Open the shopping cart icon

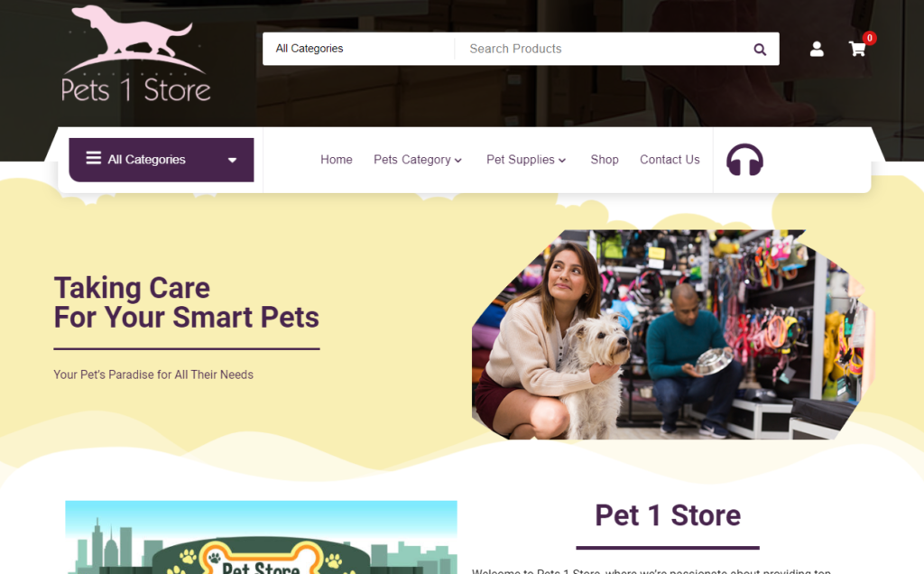[857, 49]
